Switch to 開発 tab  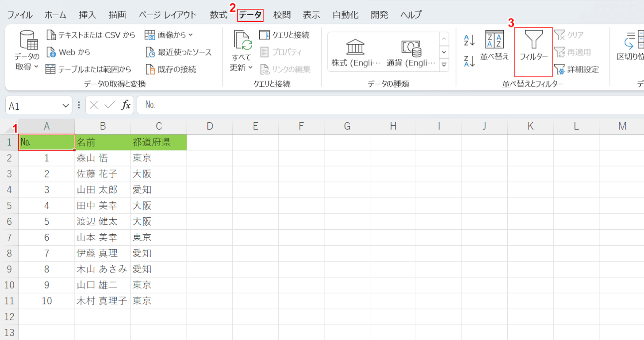pos(379,15)
